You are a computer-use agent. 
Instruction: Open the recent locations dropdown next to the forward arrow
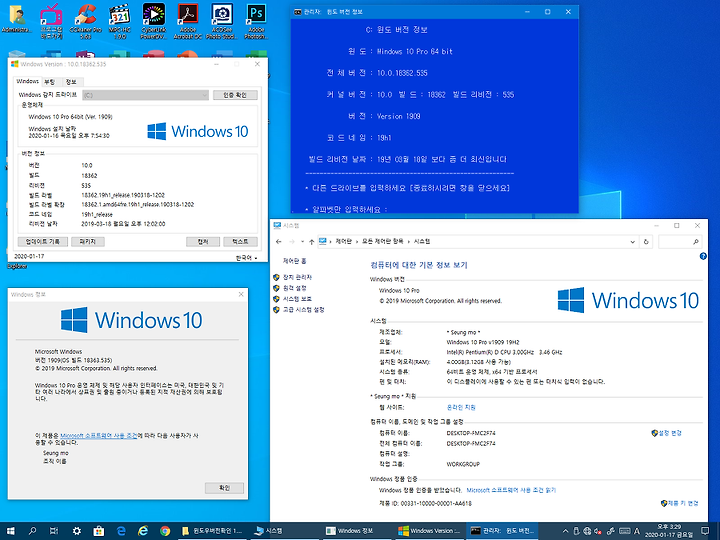point(302,242)
